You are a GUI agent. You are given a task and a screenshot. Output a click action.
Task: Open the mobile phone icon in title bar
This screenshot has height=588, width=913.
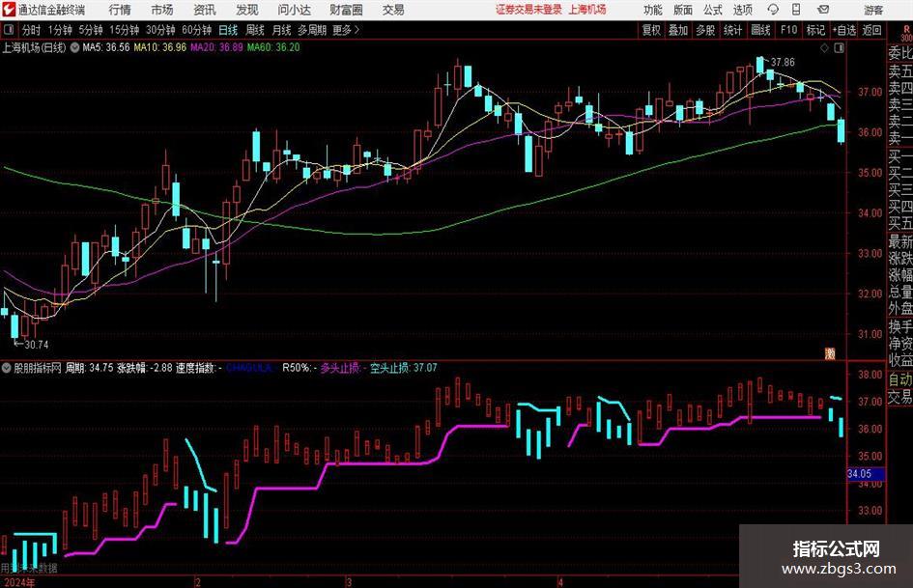coord(796,10)
